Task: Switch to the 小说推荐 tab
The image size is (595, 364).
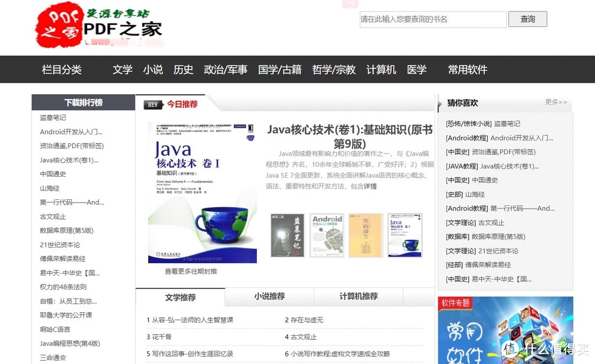Action: point(269,296)
